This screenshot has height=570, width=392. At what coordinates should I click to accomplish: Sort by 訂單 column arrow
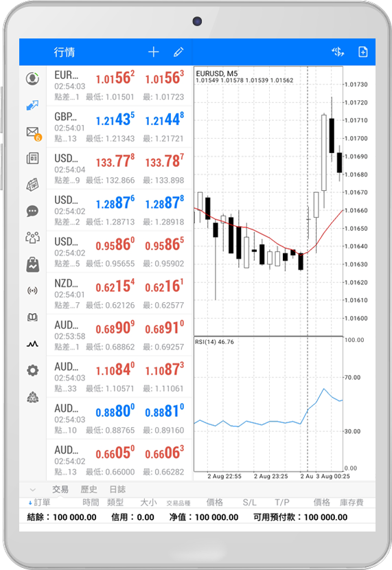30,503
